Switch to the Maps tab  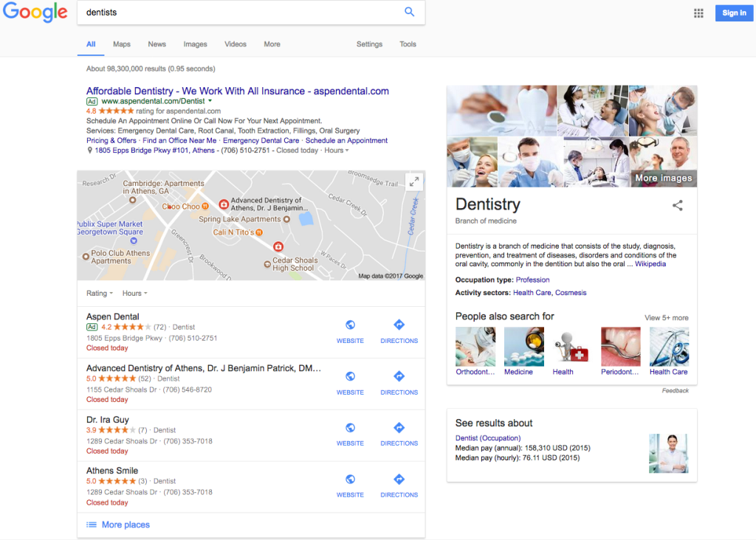coord(121,44)
